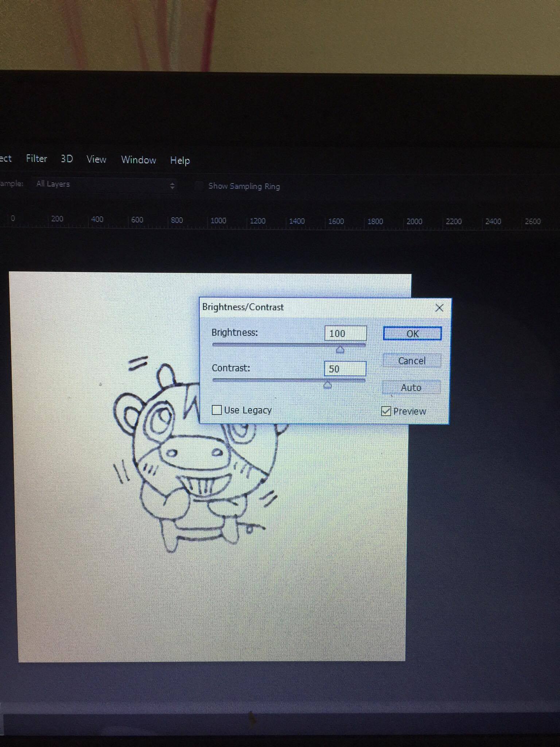Close the Brightness/Contrast dialog
The height and width of the screenshot is (747, 560).
(439, 308)
